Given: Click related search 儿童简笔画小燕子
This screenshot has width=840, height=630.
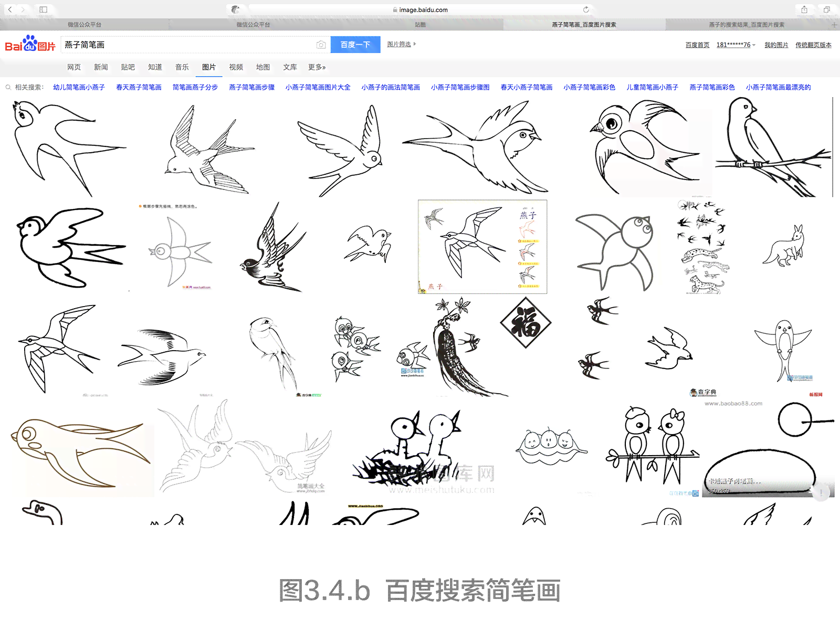Looking at the screenshot, I should click(x=652, y=87).
